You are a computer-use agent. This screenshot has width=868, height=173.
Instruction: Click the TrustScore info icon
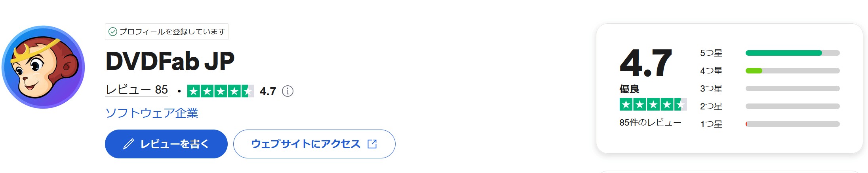287,91
